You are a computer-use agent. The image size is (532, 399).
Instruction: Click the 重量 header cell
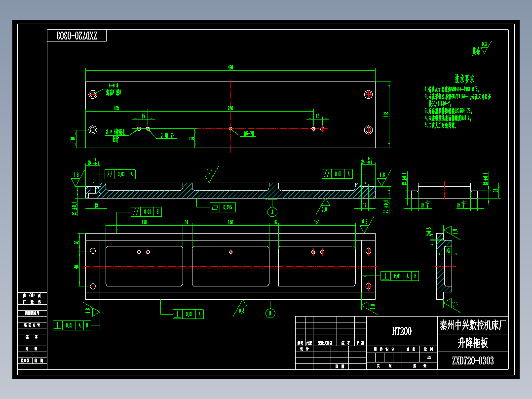point(411,349)
